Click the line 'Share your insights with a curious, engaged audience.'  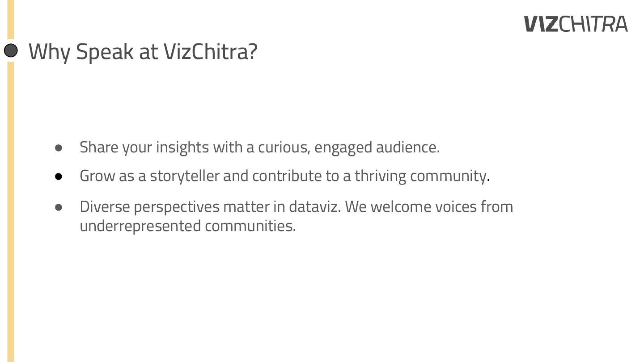[x=260, y=147]
